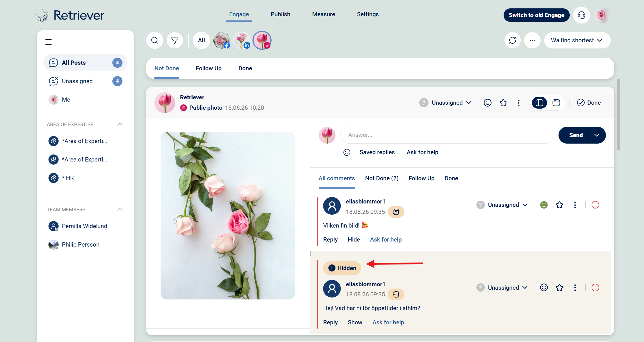Select the Facebook channel avatar
Viewport: 644px width, 342px height.
(x=222, y=40)
